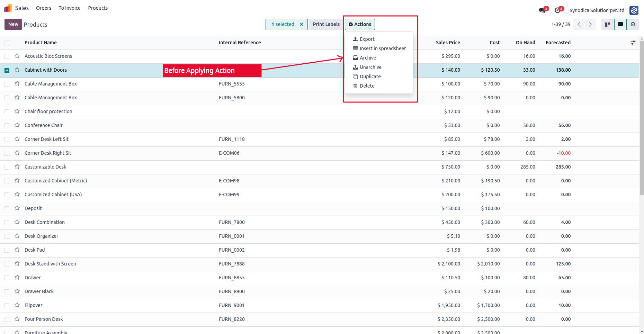
Task: Switch to kanban view
Action: pyautogui.click(x=608, y=24)
